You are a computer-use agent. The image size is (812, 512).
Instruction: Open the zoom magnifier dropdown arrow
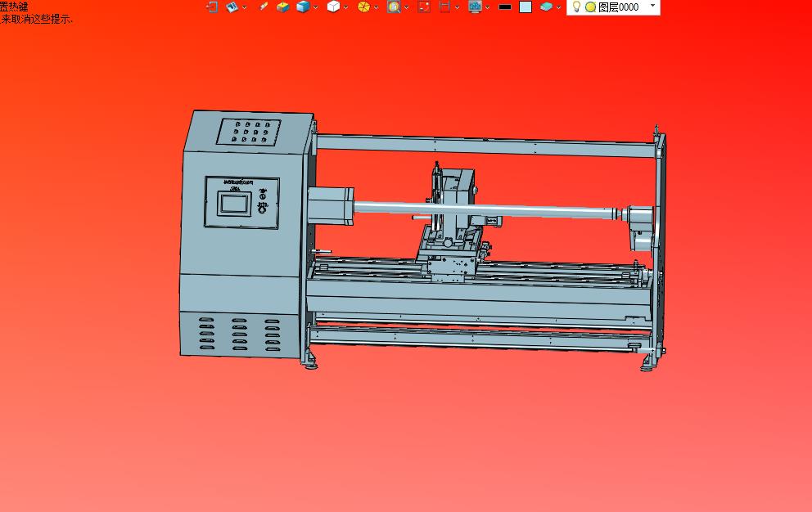407,7
